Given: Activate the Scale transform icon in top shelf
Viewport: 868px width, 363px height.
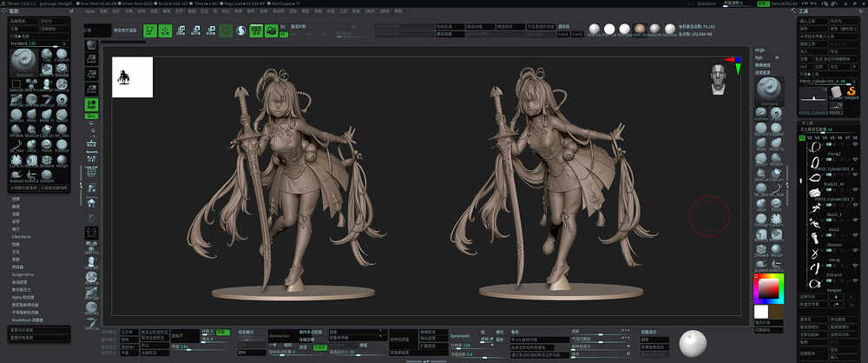Looking at the screenshot, I should [x=195, y=30].
